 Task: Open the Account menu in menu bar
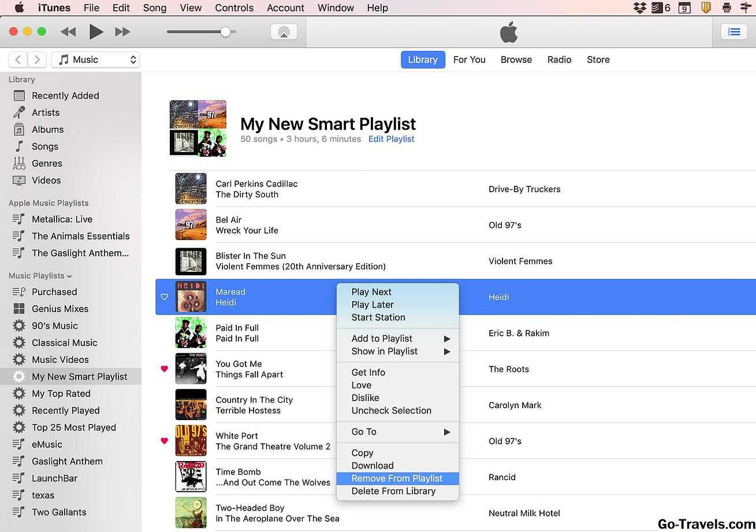click(x=285, y=8)
